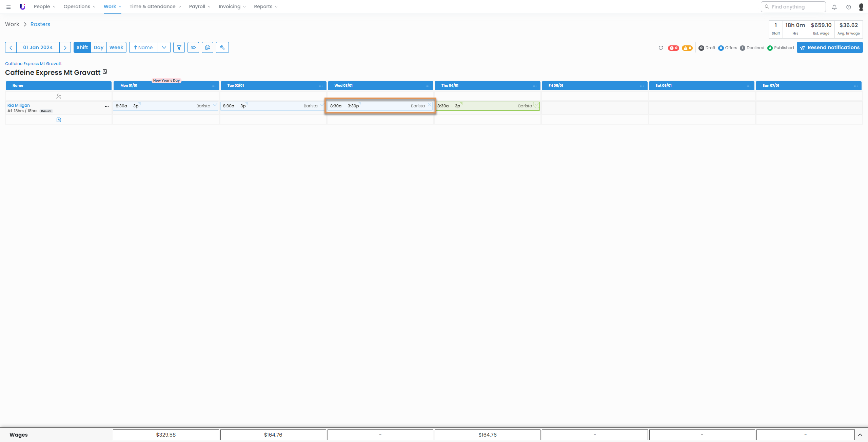Open the Mon 01/01 column options menu
Screen dimensions: 868x442
214,86
